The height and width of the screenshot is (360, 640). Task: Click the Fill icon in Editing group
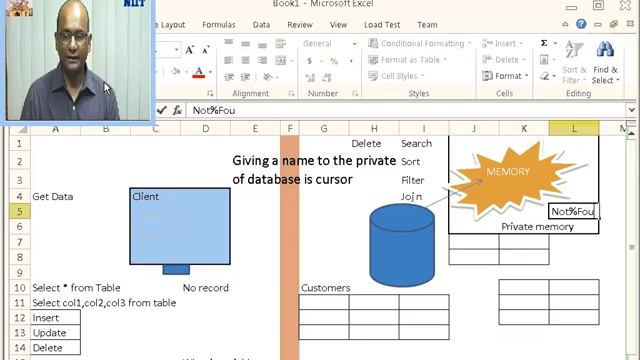[x=544, y=60]
